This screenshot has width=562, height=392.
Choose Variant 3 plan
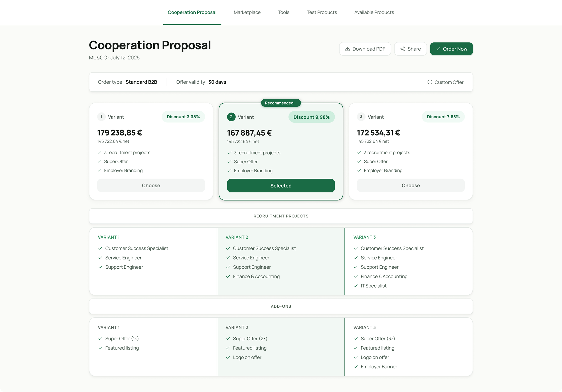point(410,185)
